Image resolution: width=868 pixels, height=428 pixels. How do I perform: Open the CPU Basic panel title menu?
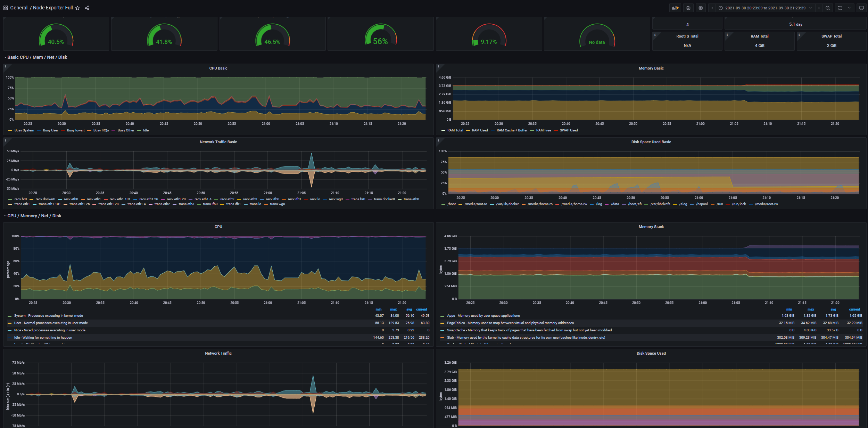tap(218, 68)
